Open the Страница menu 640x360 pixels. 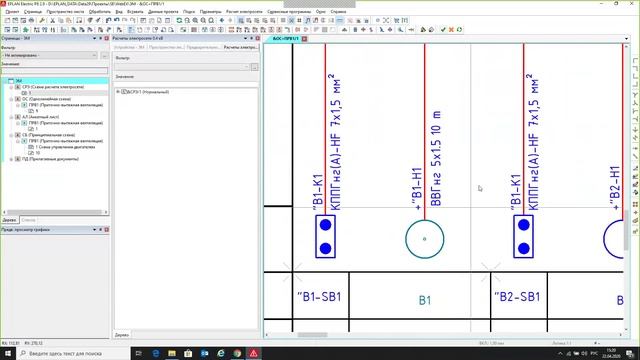pyautogui.click(x=33, y=11)
